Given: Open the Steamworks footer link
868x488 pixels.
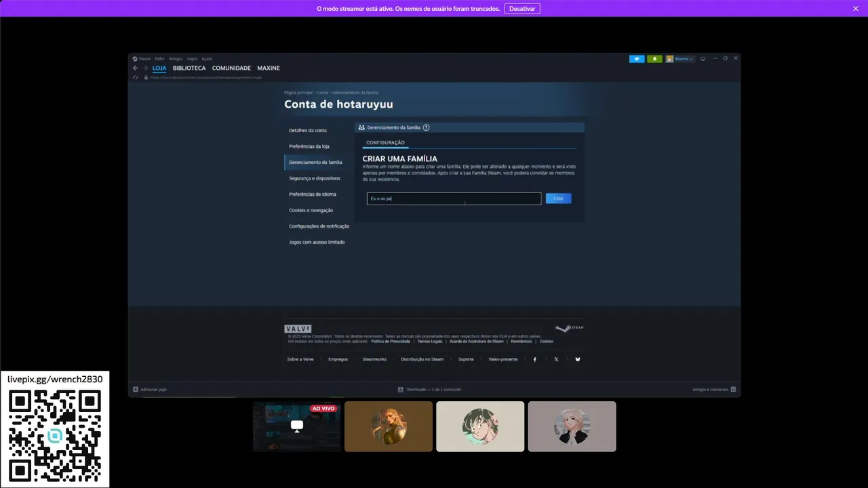Looking at the screenshot, I should 374,359.
